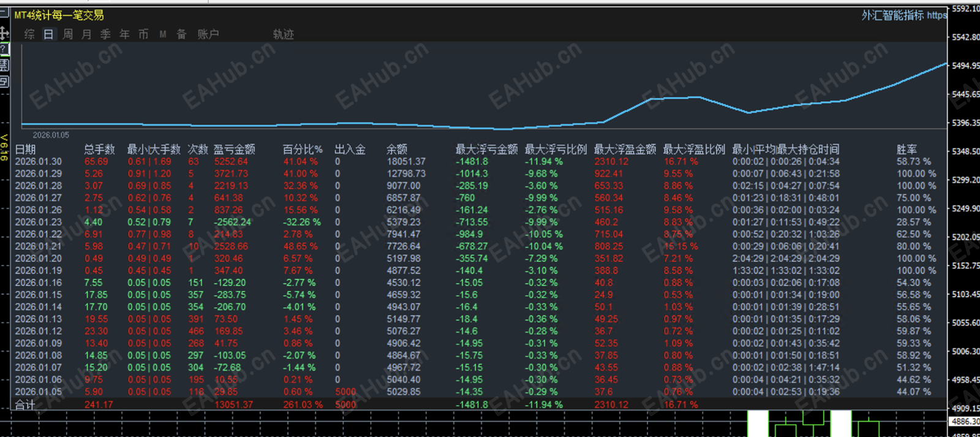Open the 币 currency tab
This screenshot has width=980, height=437.
click(143, 34)
